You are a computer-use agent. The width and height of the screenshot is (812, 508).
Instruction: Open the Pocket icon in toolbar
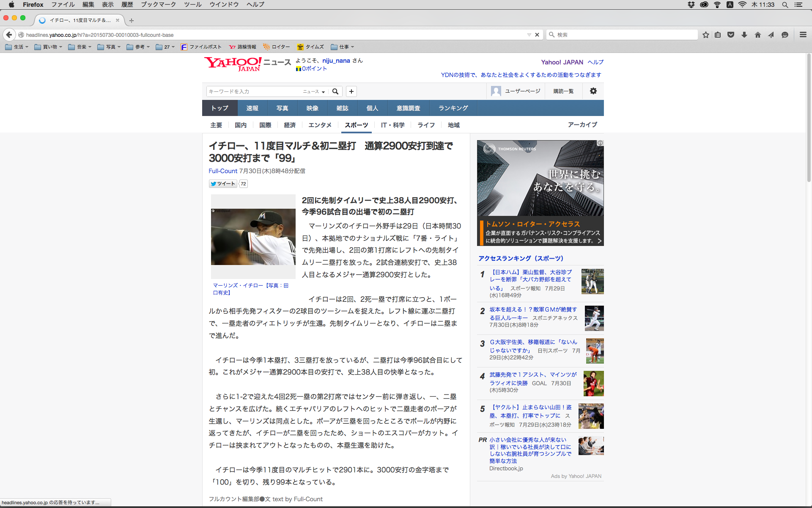(731, 35)
